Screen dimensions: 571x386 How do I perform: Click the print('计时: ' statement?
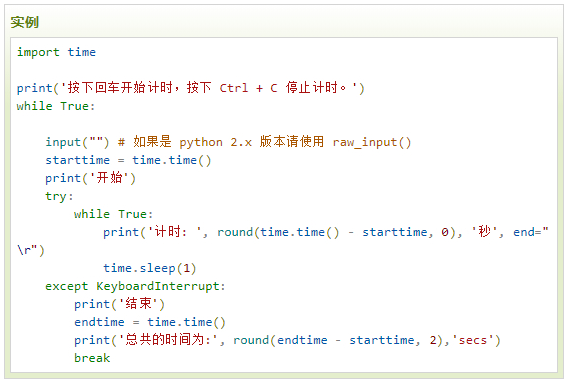tap(155, 232)
